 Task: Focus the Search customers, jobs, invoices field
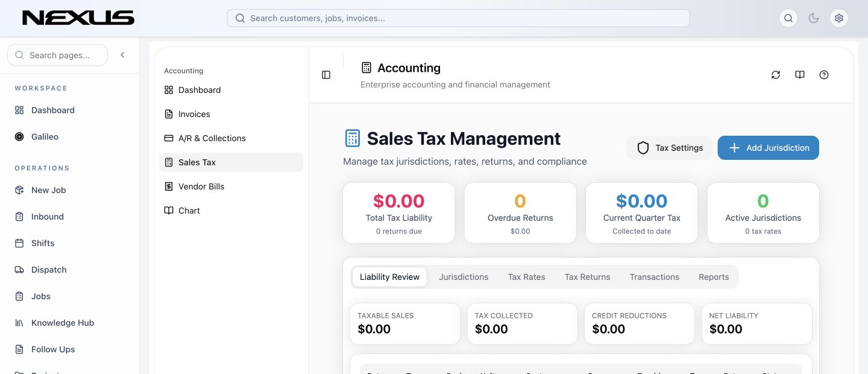click(x=458, y=18)
